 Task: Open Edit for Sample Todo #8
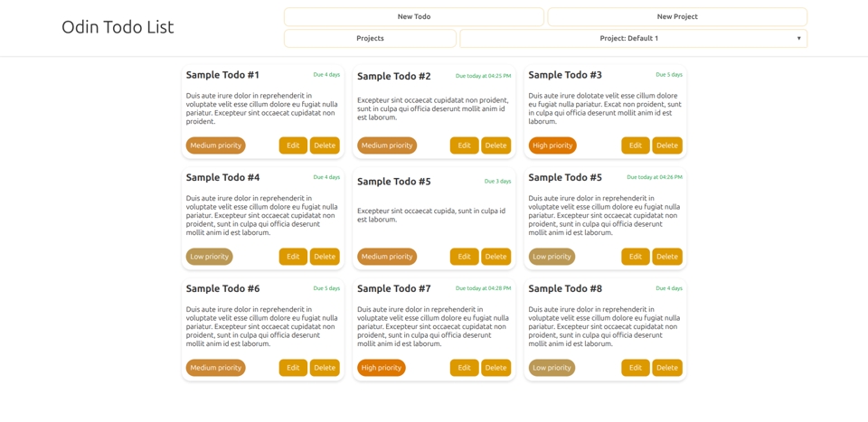pyautogui.click(x=635, y=368)
